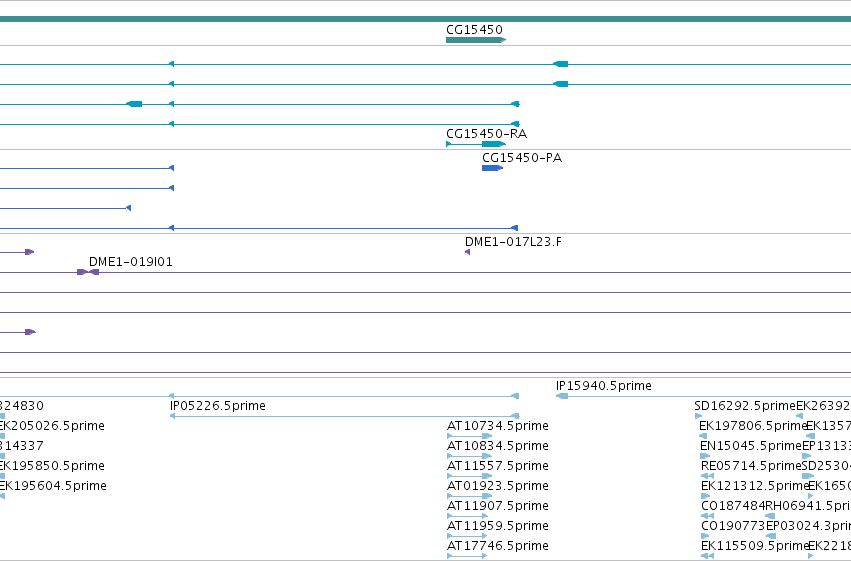Image resolution: width=851 pixels, height=561 pixels.
Task: Select the glyph beneath AT11907.5prime
Action: click(x=467, y=516)
